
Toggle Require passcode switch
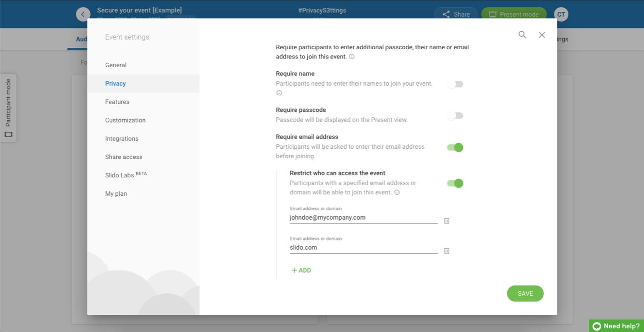(455, 116)
